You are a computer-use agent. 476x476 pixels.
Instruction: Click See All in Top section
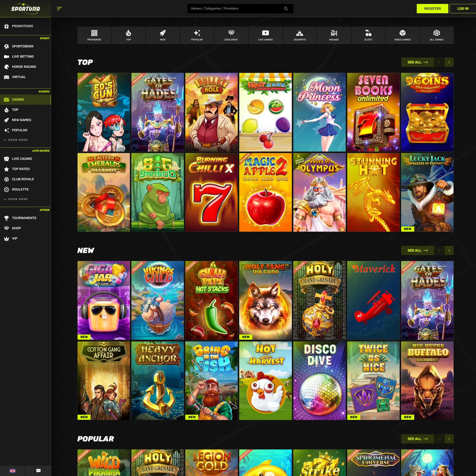click(417, 62)
